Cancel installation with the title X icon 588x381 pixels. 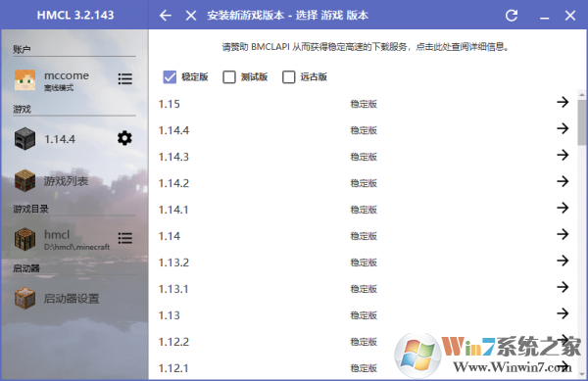point(191,16)
